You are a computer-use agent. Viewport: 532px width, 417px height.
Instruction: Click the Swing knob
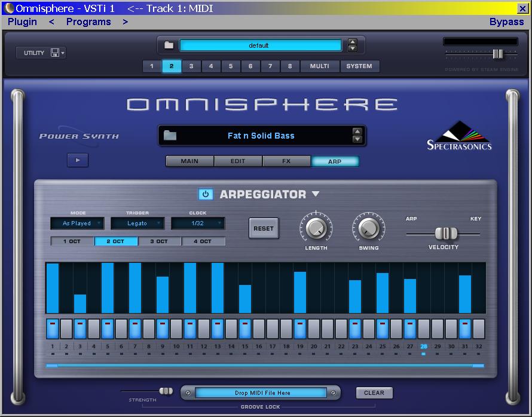(369, 228)
